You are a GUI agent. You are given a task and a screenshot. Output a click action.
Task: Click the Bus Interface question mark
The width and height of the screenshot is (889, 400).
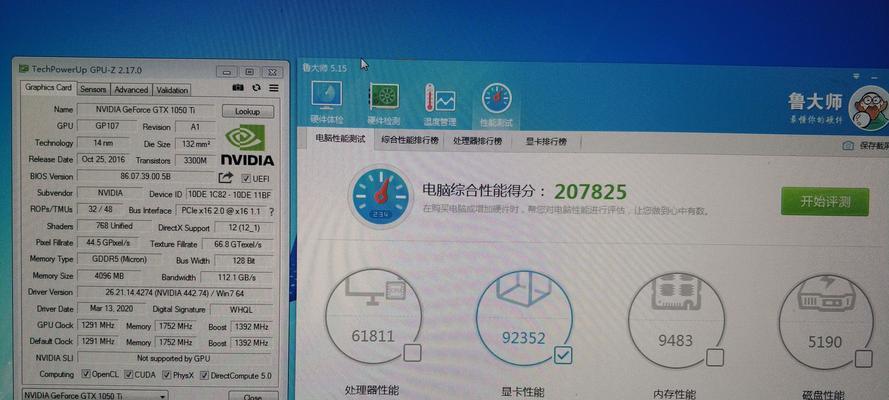coord(272,212)
